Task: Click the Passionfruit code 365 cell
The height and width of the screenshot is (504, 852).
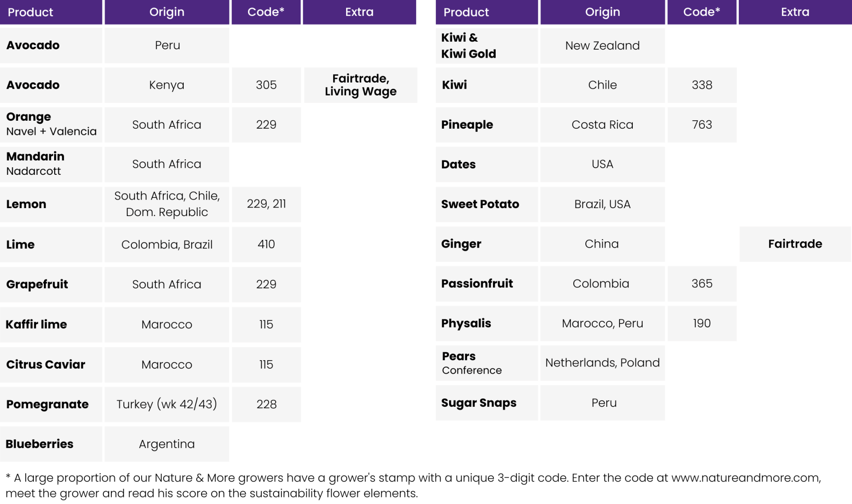Action: pos(702,283)
